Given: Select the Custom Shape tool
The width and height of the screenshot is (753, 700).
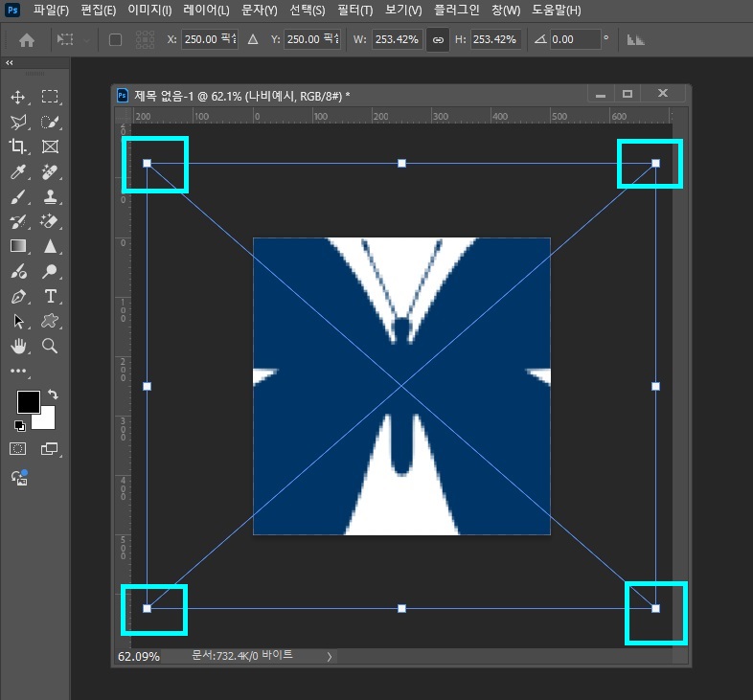Looking at the screenshot, I should click(x=50, y=321).
